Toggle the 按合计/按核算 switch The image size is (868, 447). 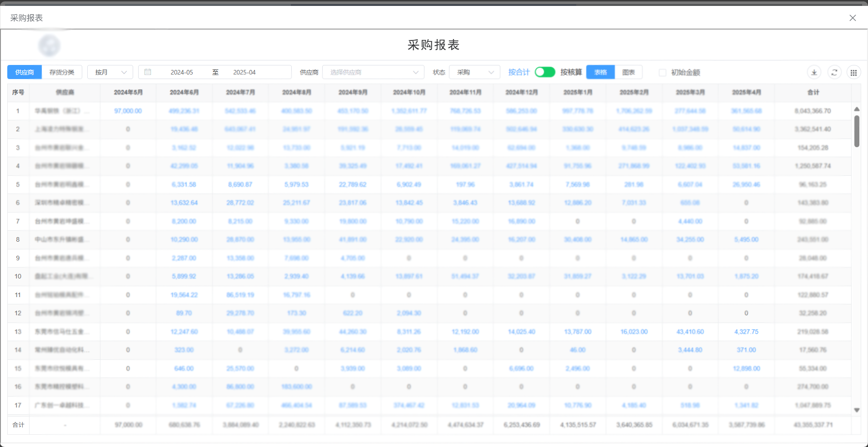pos(544,72)
